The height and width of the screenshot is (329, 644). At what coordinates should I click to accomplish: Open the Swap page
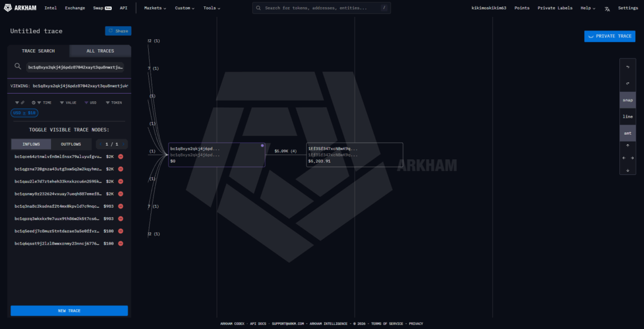(x=102, y=8)
